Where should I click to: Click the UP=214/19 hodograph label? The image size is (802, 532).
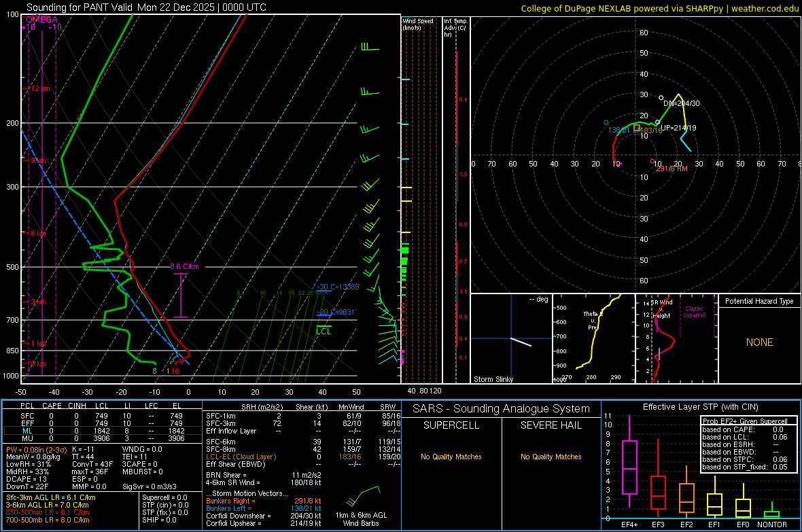point(678,128)
